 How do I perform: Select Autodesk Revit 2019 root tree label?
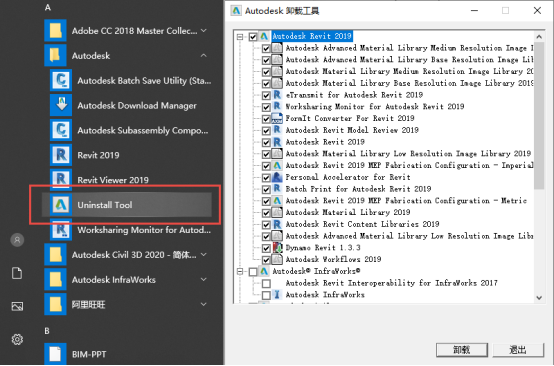(x=312, y=36)
